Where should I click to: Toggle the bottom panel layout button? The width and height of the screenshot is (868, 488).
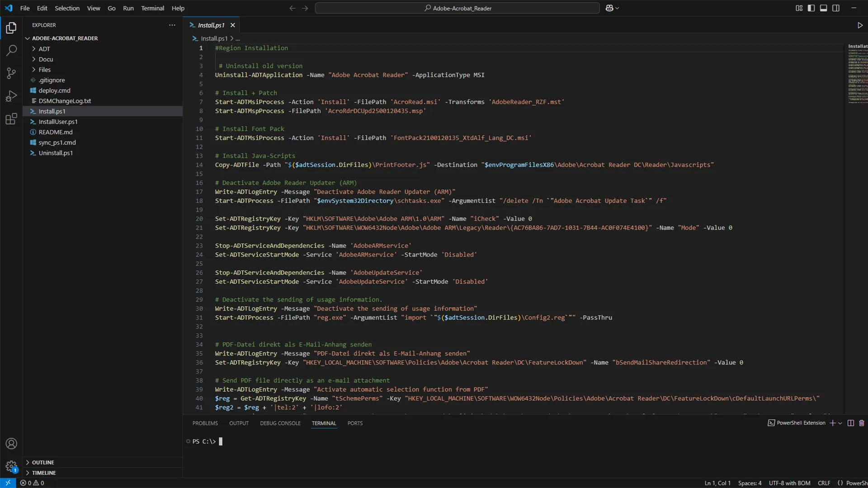coord(824,8)
